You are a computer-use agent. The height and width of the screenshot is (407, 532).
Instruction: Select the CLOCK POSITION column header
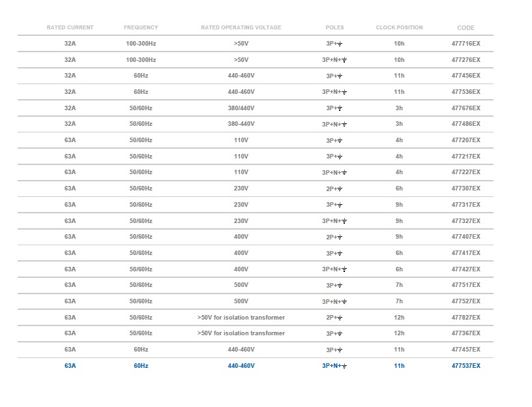(399, 27)
